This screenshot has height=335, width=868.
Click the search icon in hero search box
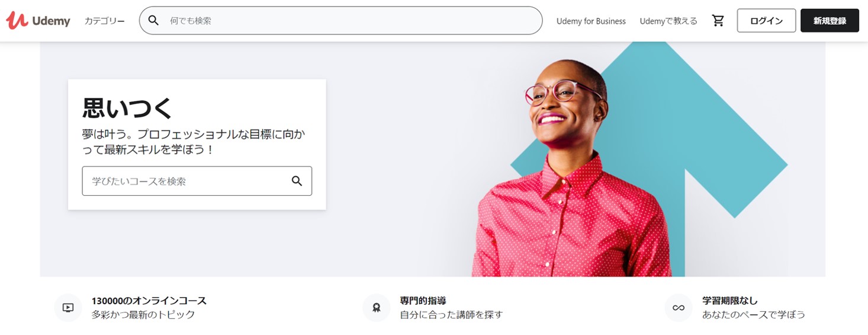click(x=297, y=181)
